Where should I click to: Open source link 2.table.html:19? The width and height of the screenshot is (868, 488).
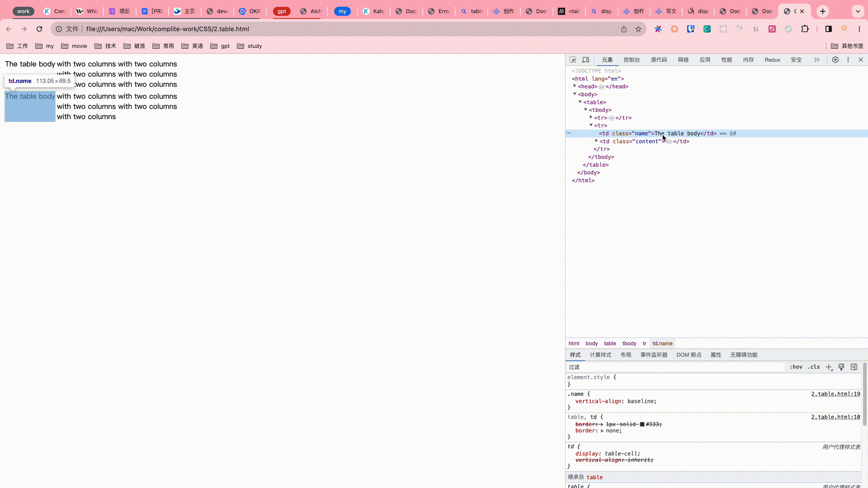tap(835, 394)
